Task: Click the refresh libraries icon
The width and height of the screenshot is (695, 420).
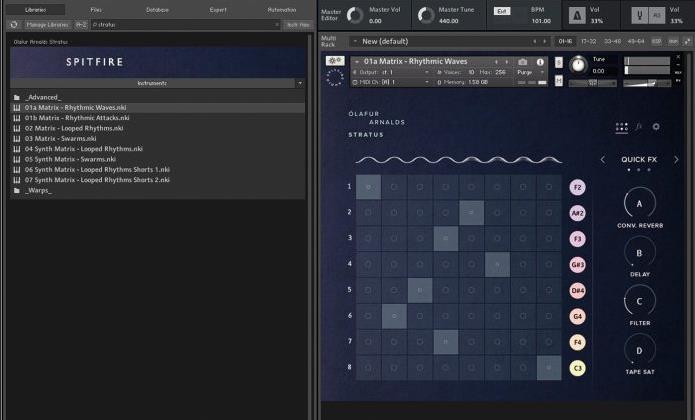Action: tap(14, 25)
